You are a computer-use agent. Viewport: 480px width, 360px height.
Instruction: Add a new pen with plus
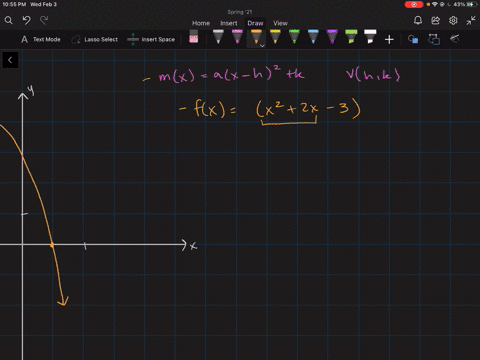coord(389,40)
